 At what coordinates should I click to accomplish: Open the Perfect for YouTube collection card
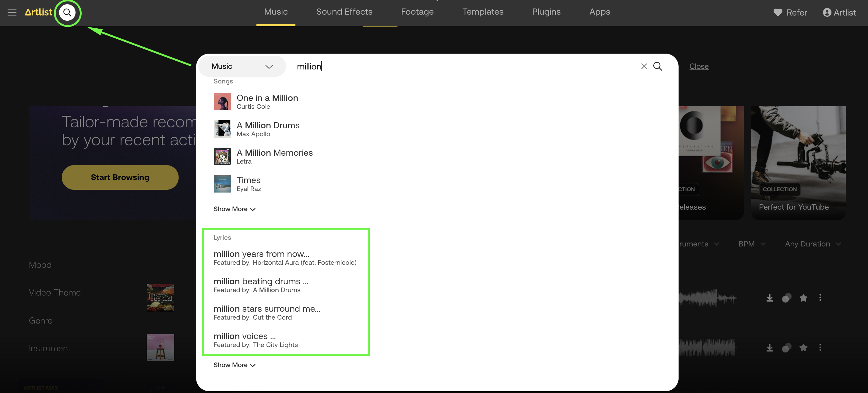[798, 163]
